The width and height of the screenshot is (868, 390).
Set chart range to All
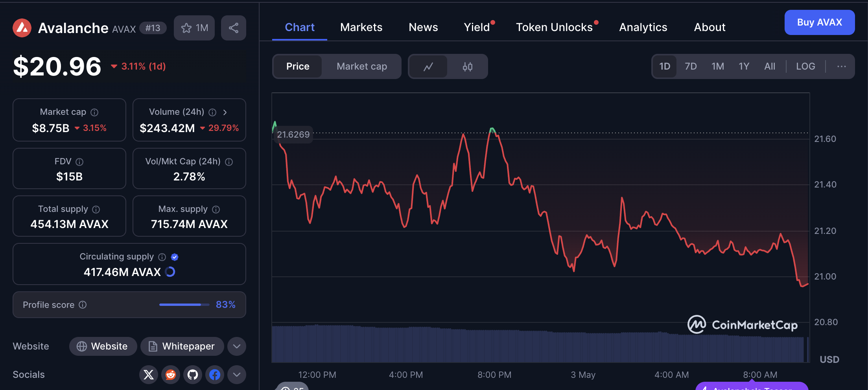tap(770, 66)
